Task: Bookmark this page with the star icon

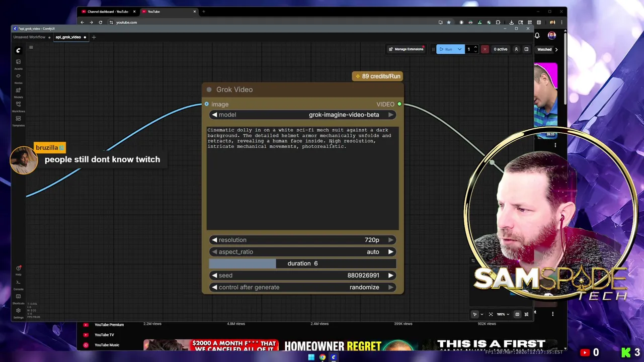Action: tap(449, 22)
